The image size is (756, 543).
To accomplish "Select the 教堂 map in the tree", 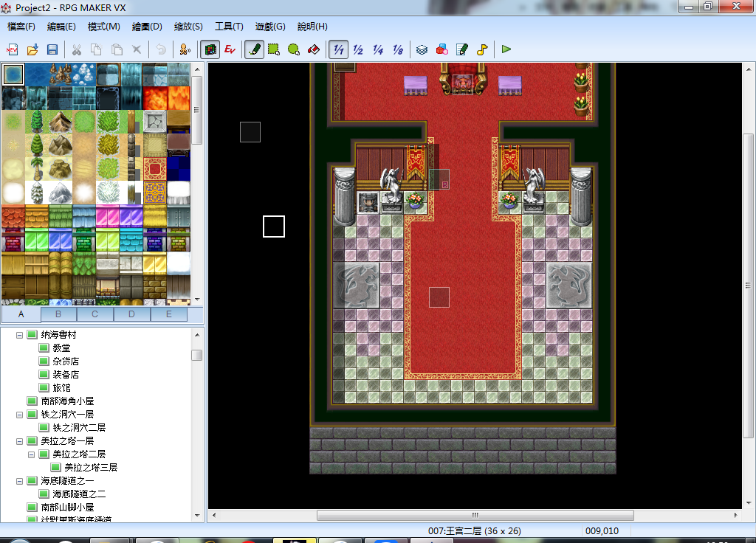I will tap(61, 348).
